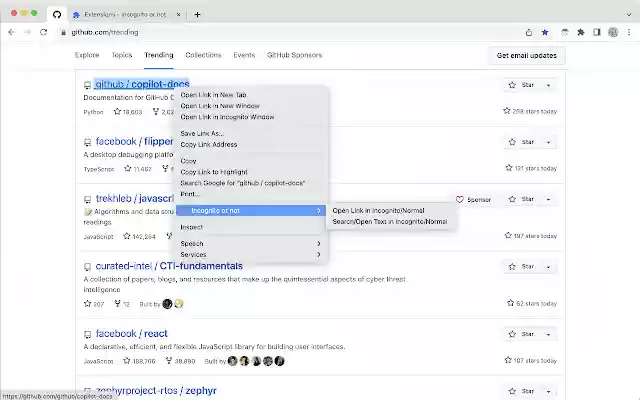The height and width of the screenshot is (400, 640).
Task: Choose Open Link in Incognito Window
Action: click(x=251, y=117)
